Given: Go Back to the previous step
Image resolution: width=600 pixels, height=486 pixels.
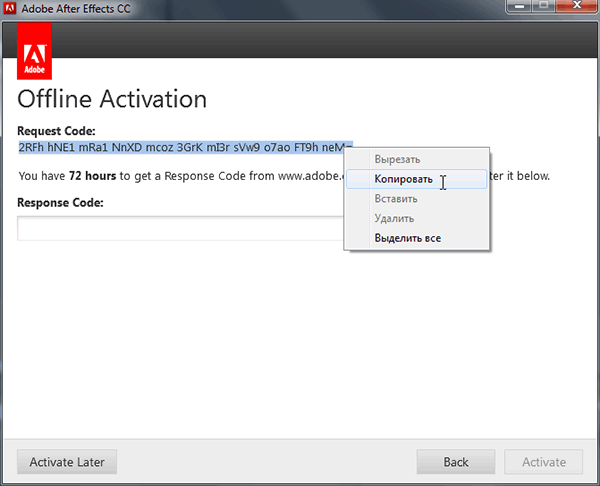Looking at the screenshot, I should tap(456, 462).
